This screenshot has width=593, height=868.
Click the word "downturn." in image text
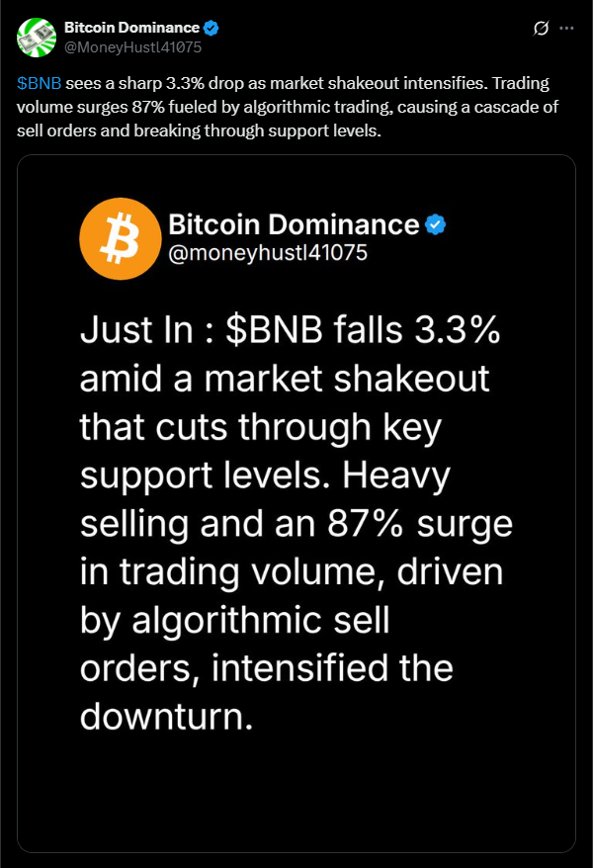(162, 716)
